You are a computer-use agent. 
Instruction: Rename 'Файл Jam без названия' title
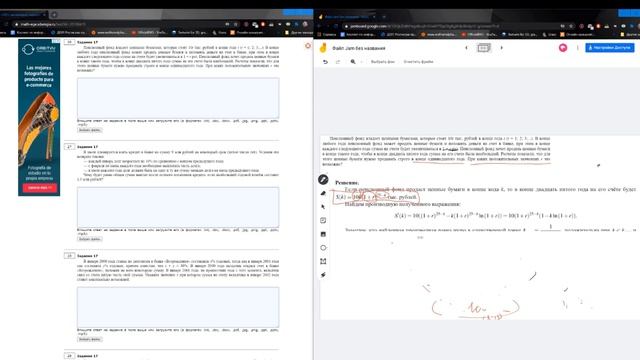359,48
